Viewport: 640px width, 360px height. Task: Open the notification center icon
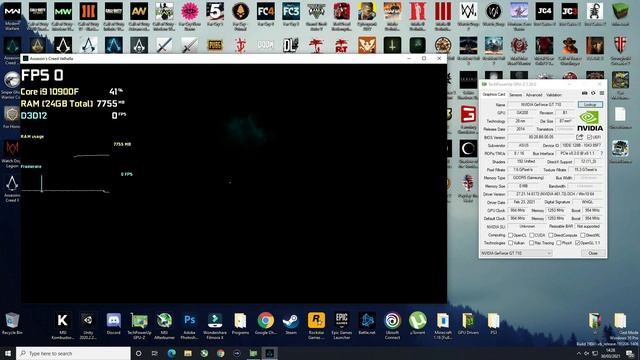coord(631,353)
